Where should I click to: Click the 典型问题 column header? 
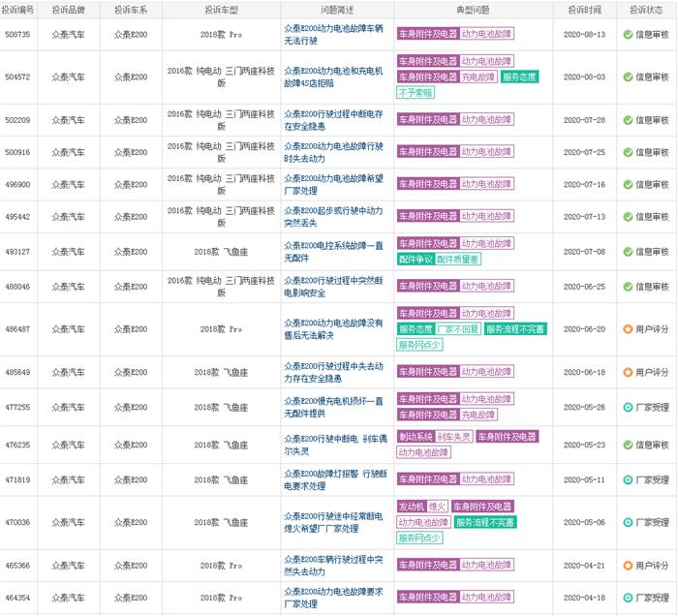(x=473, y=10)
